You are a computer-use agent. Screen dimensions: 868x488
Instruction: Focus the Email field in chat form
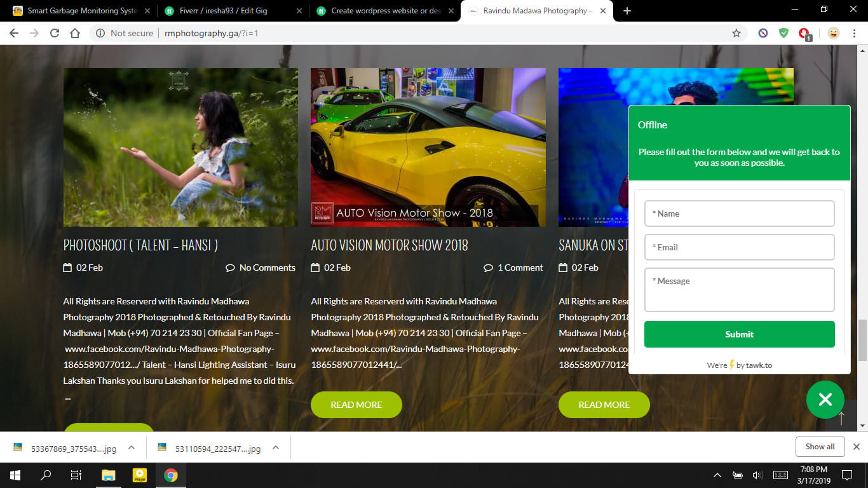click(x=739, y=247)
